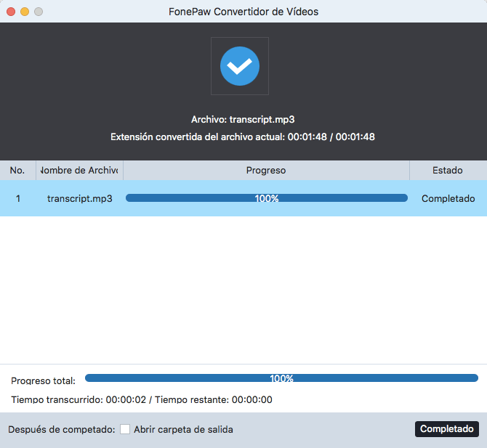Click the Archivo: transcript.mp3 label
The width and height of the screenshot is (487, 448).
click(243, 120)
